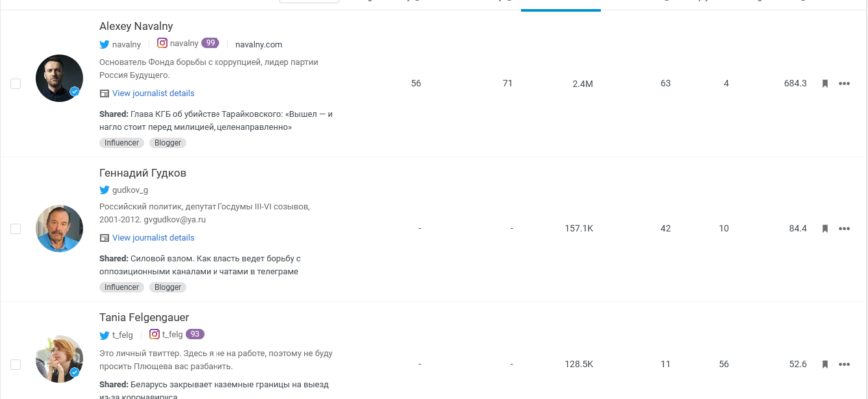868x399 pixels.
Task: Click the Twitter bird next to t_felg
Action: [x=104, y=335]
